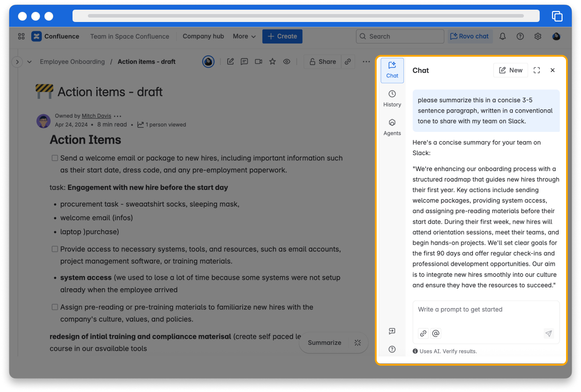This screenshot has height=392, width=581.
Task: Open the page more actions ellipsis
Action: 366,62
